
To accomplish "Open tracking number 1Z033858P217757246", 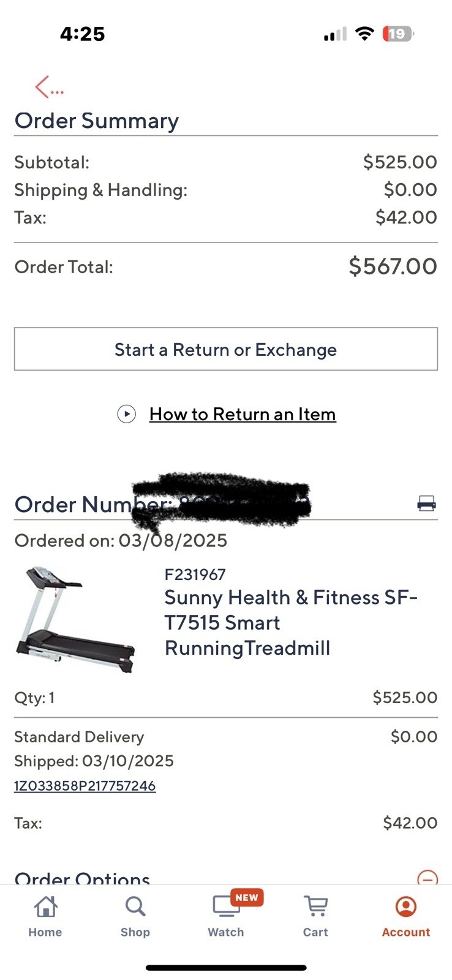I will (x=85, y=786).
